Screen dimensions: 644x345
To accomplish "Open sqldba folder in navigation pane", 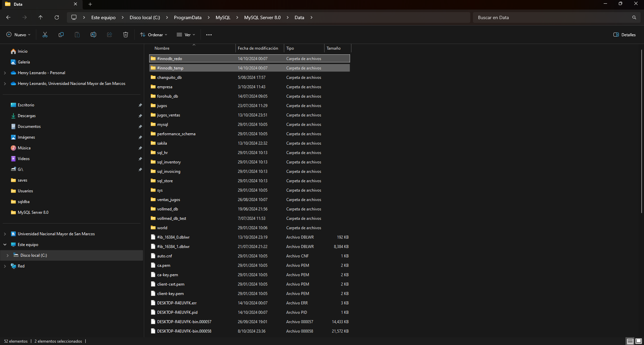I will [x=20, y=202].
